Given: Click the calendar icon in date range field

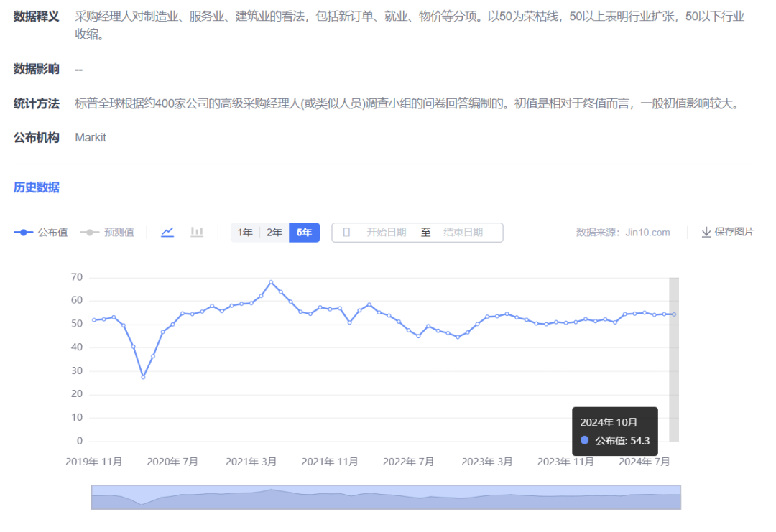Looking at the screenshot, I should (346, 233).
